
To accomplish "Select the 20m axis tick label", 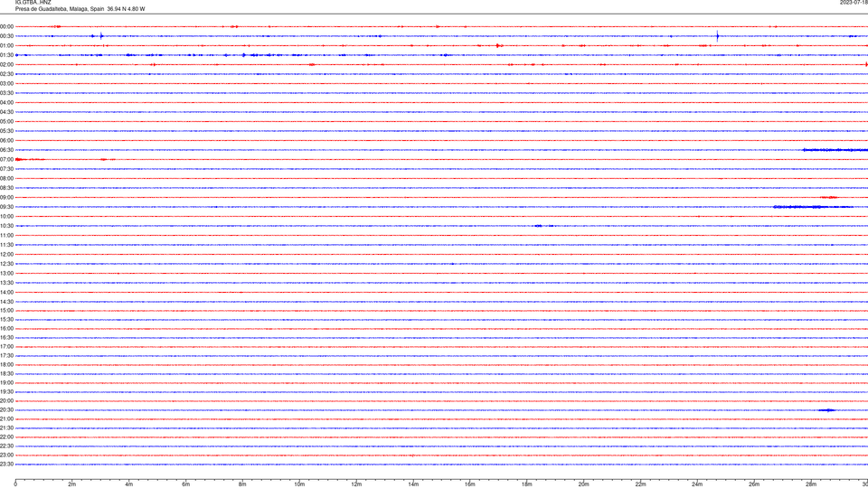I will coord(583,484).
